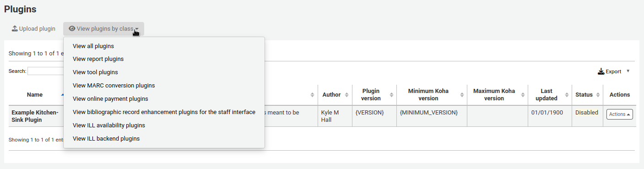Click the upload icon beside Upload plugin

(x=15, y=28)
